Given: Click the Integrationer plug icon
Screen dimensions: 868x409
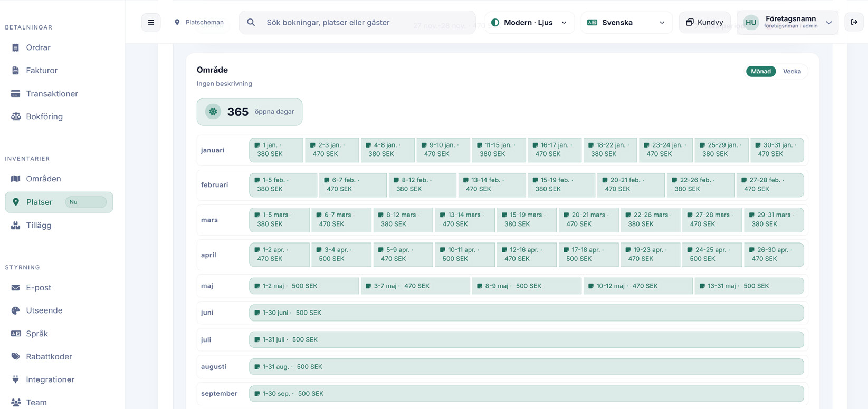Looking at the screenshot, I should 16,379.
